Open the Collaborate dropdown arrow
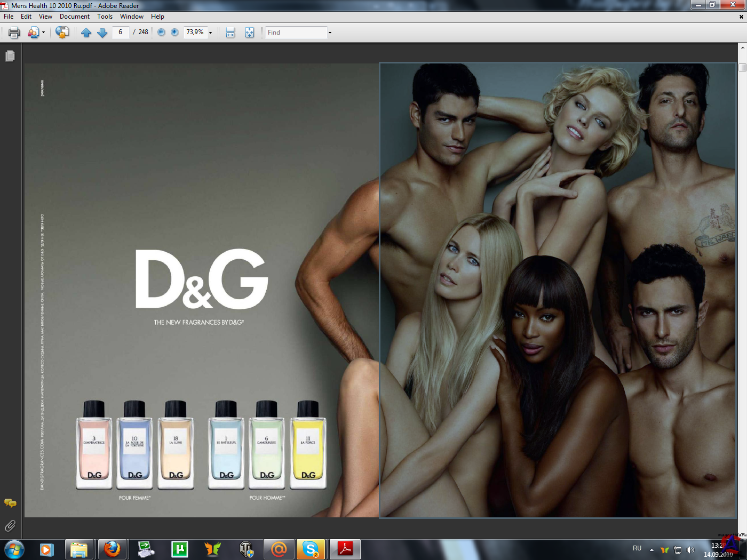This screenshot has height=560, width=747. [x=43, y=33]
